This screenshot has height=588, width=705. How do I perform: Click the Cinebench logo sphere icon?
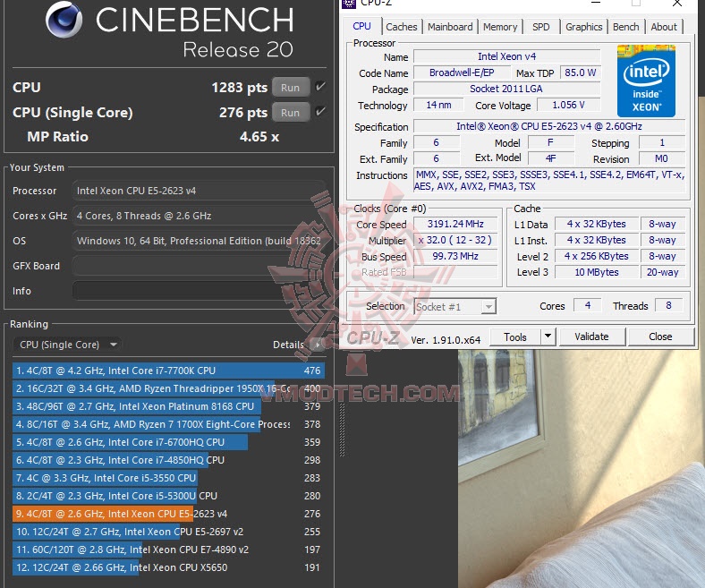[x=64, y=20]
